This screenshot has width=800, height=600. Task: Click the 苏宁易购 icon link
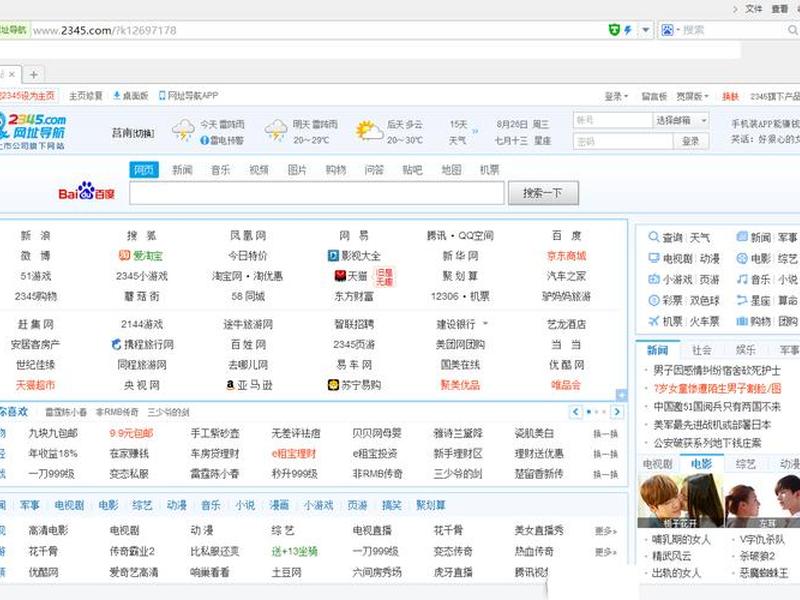click(354, 385)
